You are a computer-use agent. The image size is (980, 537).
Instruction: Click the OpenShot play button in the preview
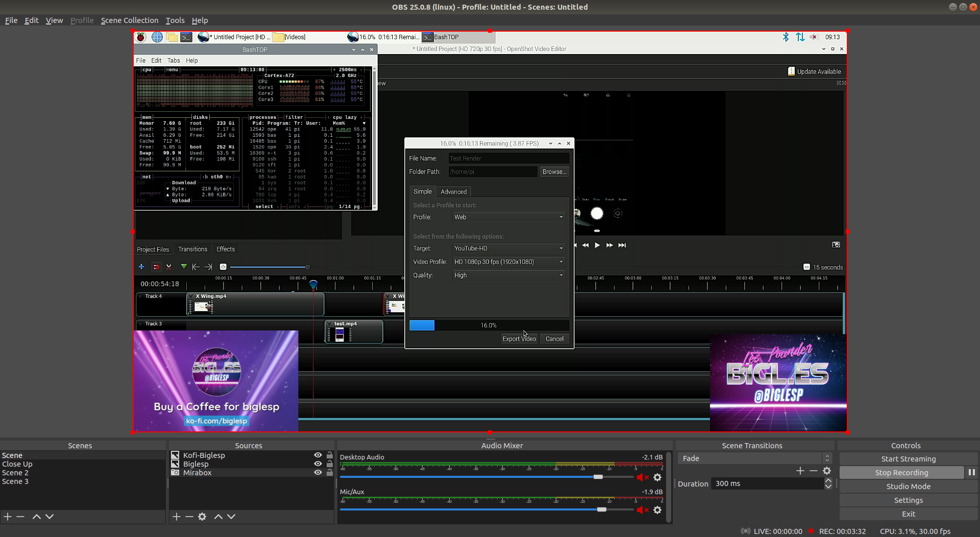[597, 245]
